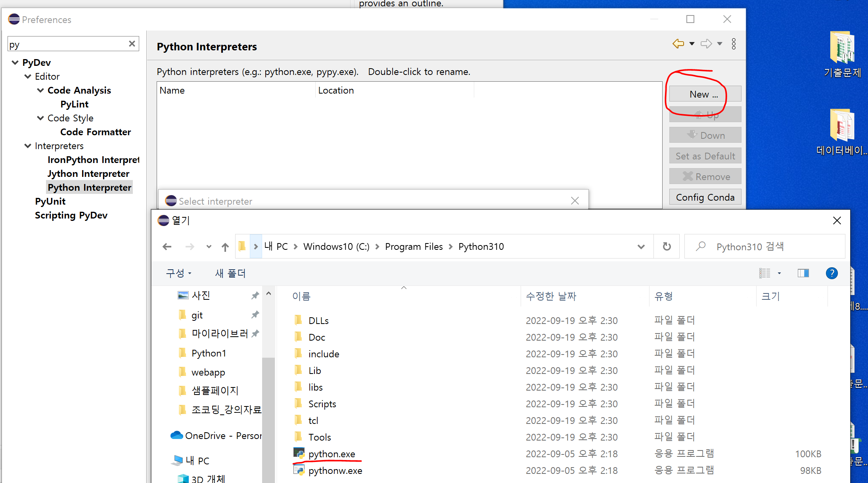Open the view options dropdown arrow
The width and height of the screenshot is (868, 483).
tap(779, 273)
